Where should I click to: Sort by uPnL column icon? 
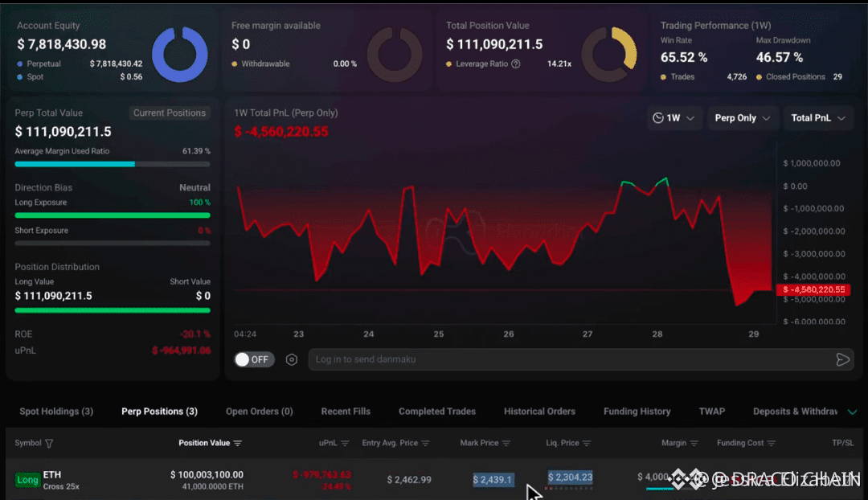(x=345, y=443)
